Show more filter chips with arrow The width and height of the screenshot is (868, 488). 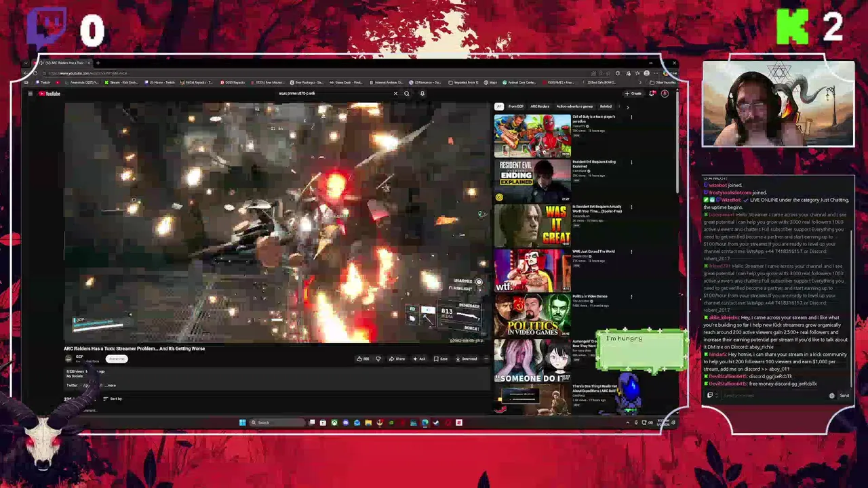click(627, 106)
